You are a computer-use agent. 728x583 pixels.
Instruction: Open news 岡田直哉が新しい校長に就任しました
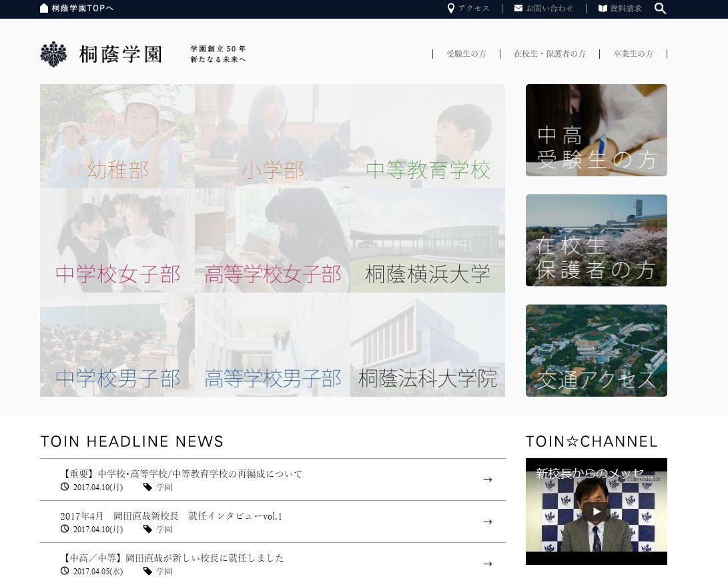tap(171, 558)
